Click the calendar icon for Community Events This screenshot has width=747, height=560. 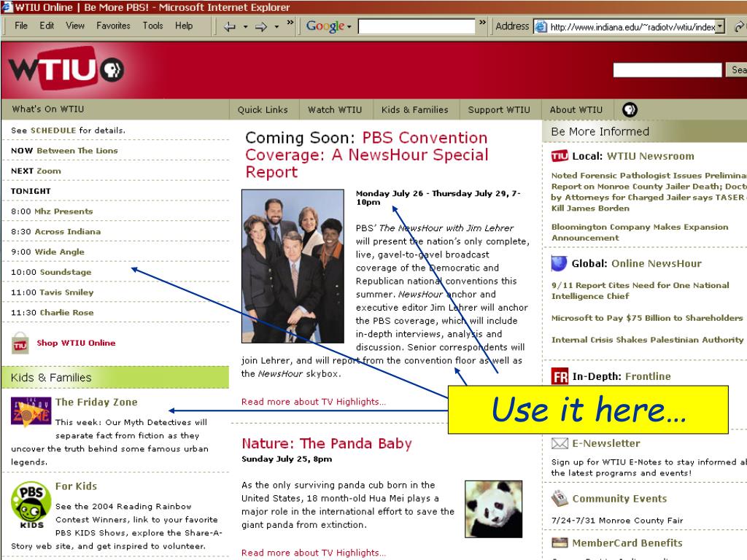(x=560, y=498)
